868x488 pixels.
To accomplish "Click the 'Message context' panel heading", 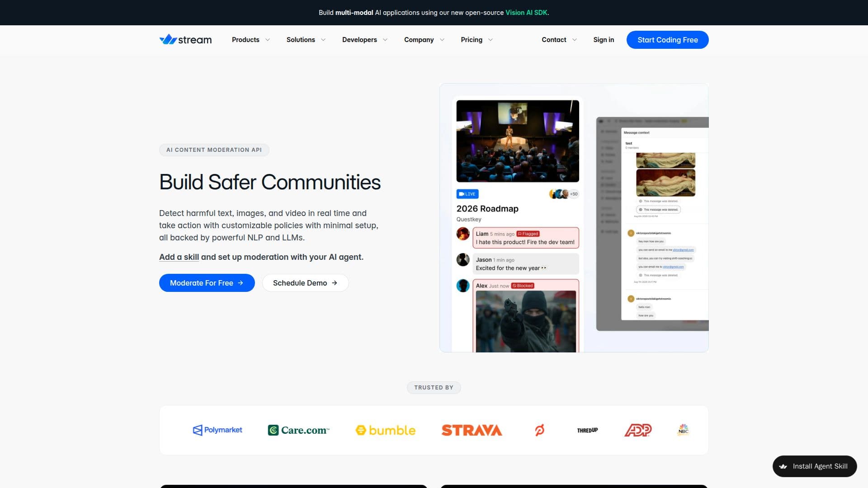I will pos(637,133).
